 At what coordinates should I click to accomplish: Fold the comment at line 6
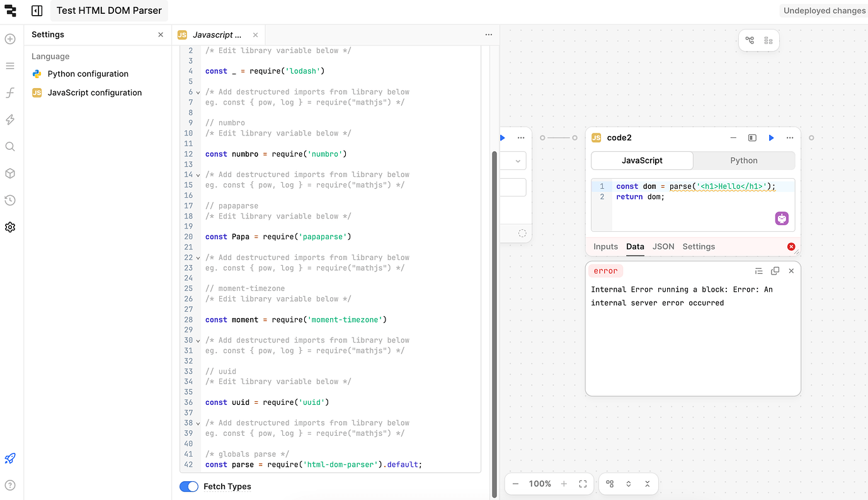coord(198,92)
